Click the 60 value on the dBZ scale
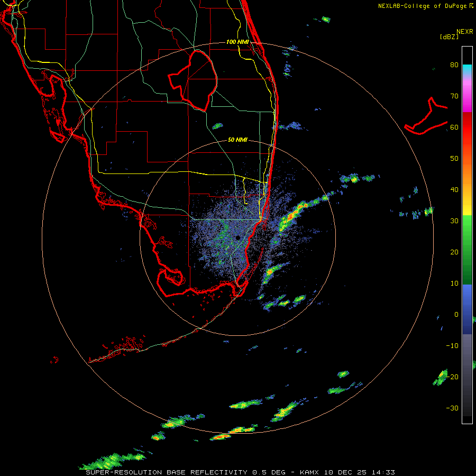The width and height of the screenshot is (476, 476). tap(454, 127)
